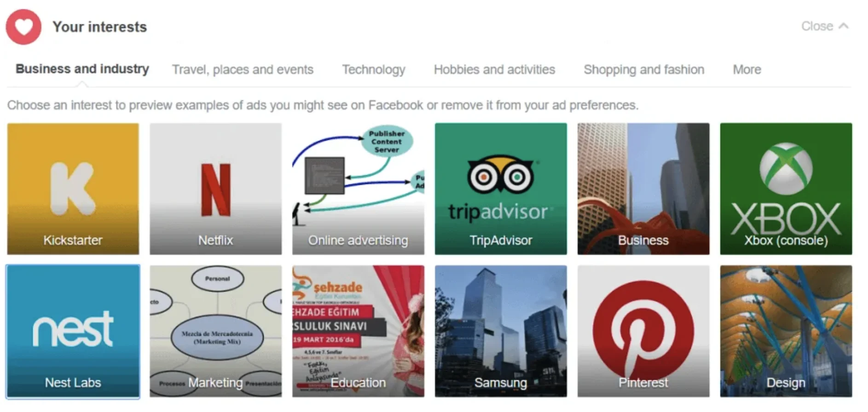The image size is (868, 412).
Task: Select the Marketing interest tile
Action: pos(215,331)
